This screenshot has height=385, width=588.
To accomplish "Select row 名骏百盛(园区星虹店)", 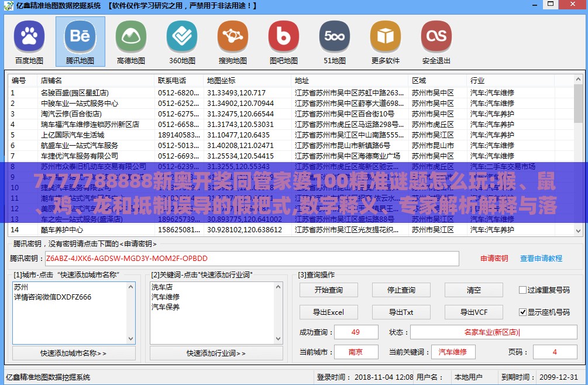I will 291,92.
